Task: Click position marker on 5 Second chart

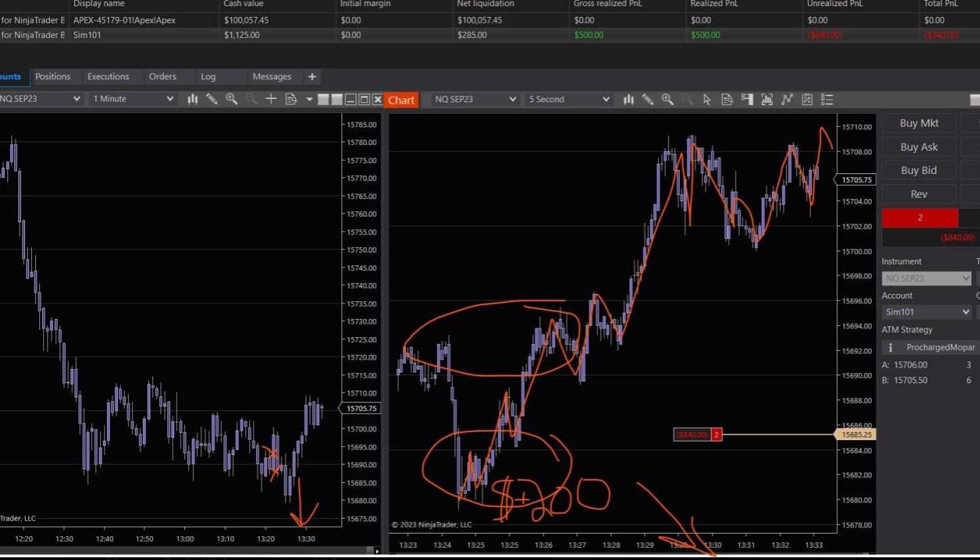Action: point(698,435)
